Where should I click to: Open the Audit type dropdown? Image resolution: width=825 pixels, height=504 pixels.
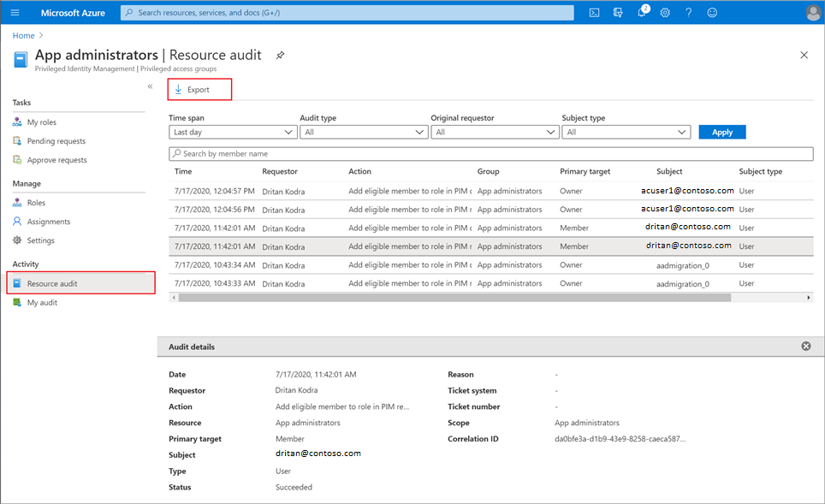(x=363, y=132)
